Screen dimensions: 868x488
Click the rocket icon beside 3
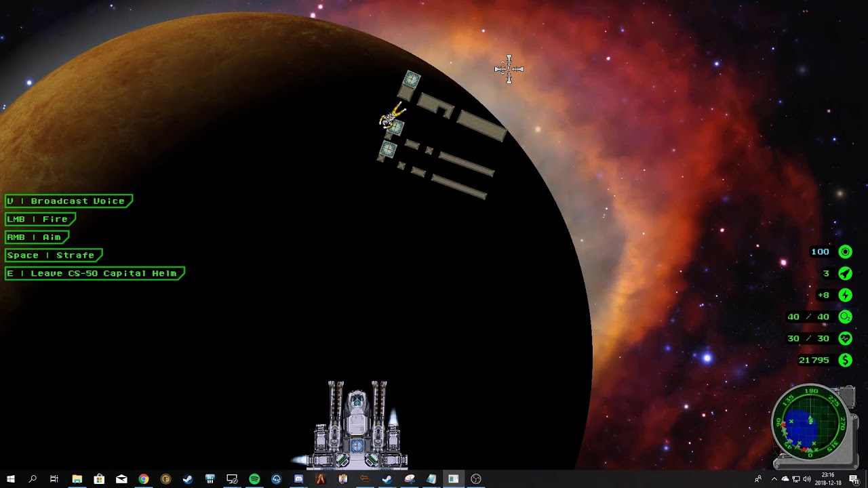point(845,273)
